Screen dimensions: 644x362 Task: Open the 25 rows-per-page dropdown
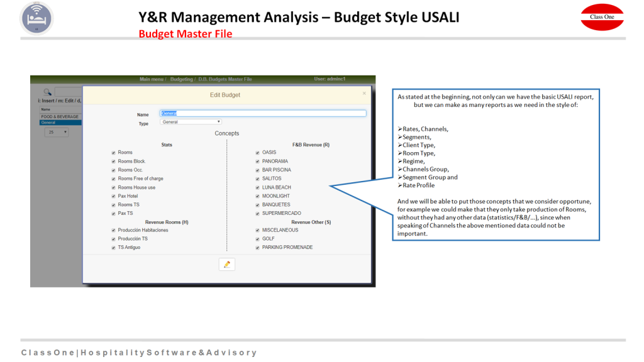point(56,132)
